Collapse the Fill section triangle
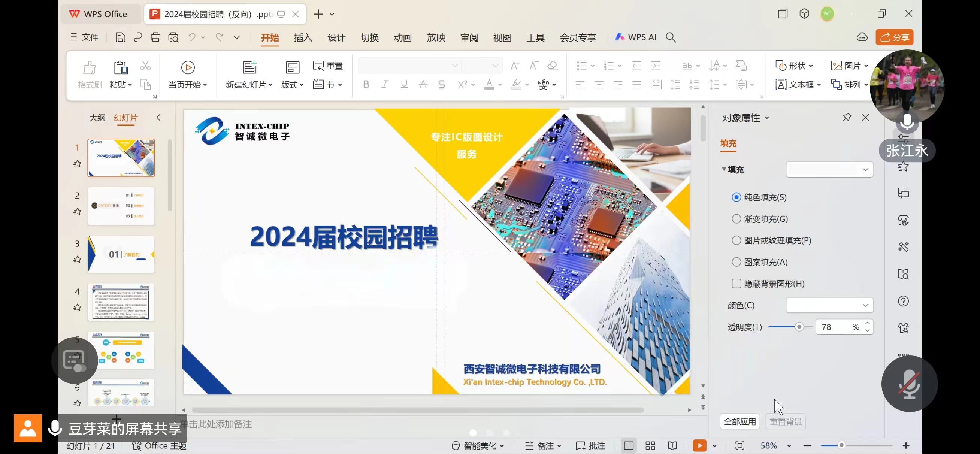This screenshot has height=454, width=980. click(724, 169)
